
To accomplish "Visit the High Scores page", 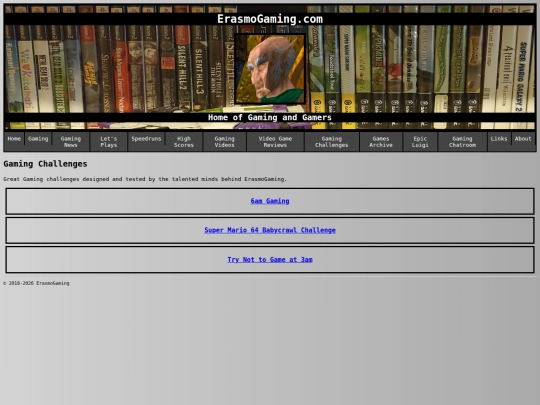I will click(184, 142).
